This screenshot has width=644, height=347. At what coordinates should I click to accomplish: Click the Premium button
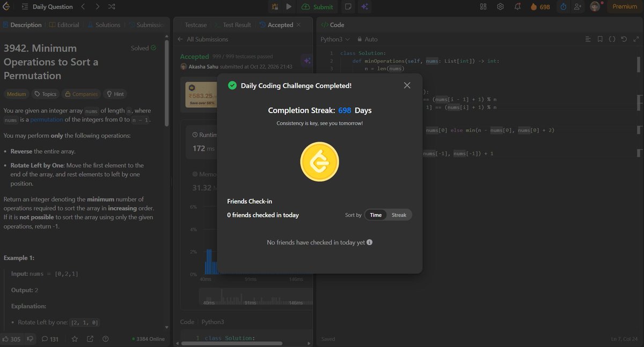[625, 6]
